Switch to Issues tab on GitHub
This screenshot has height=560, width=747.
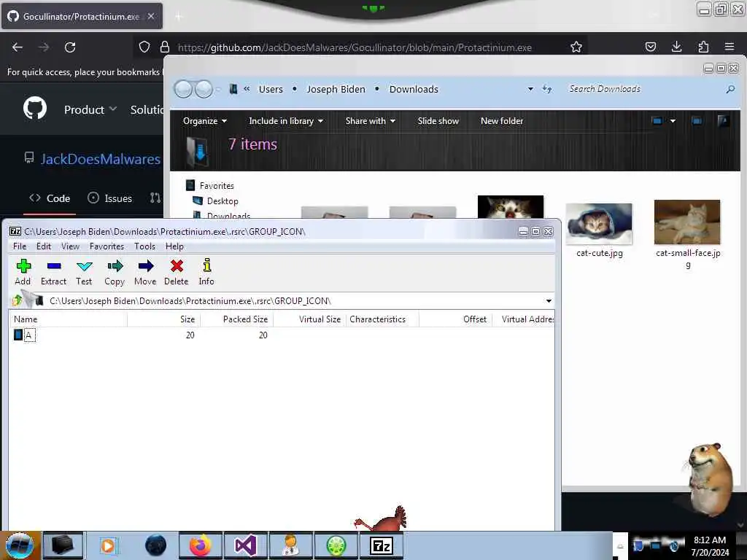click(110, 198)
